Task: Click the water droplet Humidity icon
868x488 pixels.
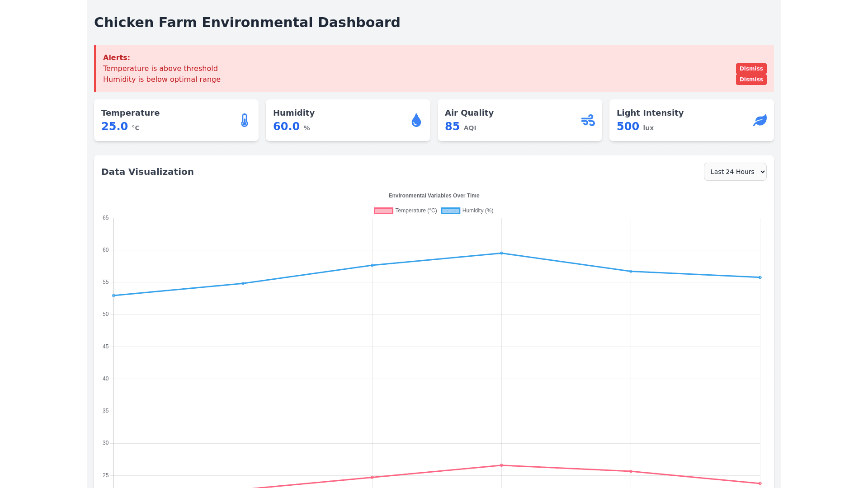Action: pyautogui.click(x=416, y=120)
